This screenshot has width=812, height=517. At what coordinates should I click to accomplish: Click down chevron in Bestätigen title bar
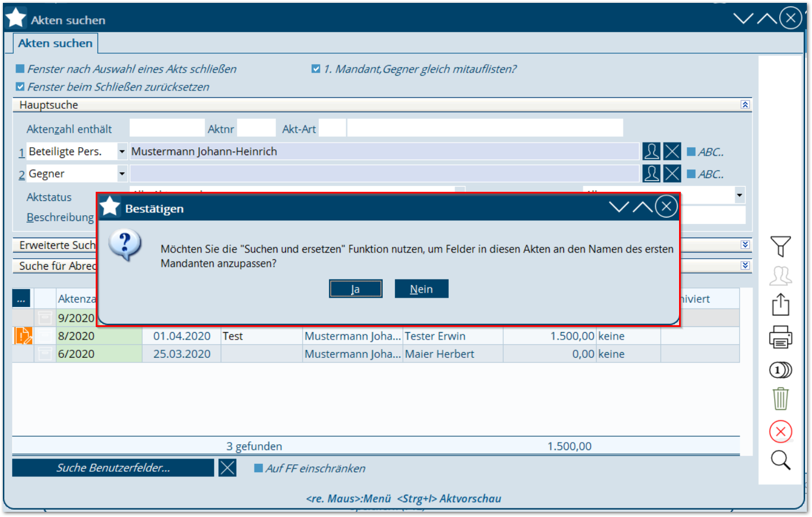pos(619,207)
